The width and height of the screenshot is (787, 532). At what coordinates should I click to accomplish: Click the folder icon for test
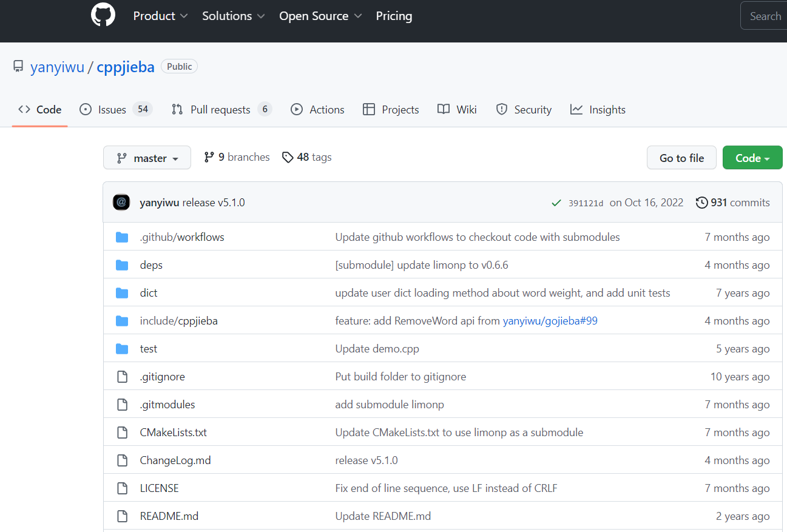(122, 349)
